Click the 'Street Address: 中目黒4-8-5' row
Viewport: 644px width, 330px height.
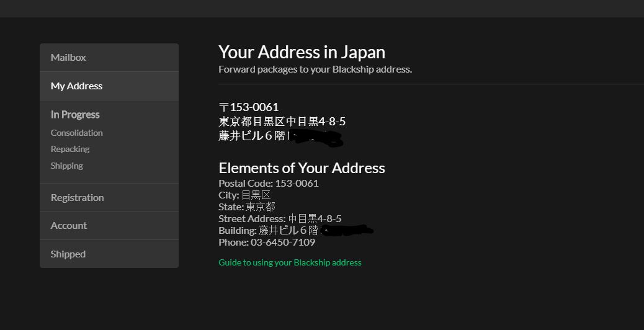[x=280, y=219]
